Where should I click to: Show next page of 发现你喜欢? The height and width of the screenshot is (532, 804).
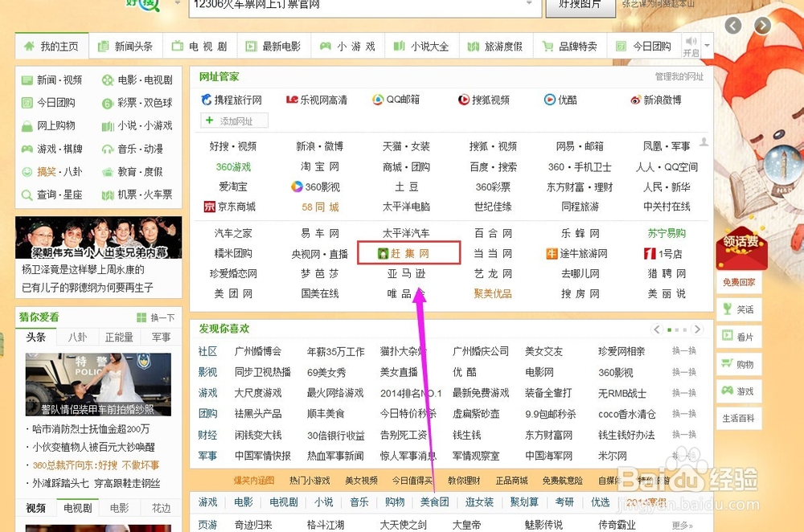click(x=697, y=329)
